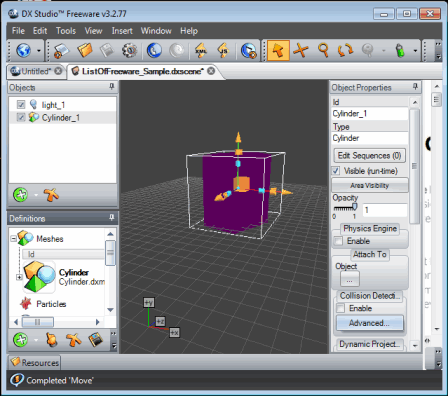Select light_1 in the Objects list
Screen dimensions: 448x396
coord(53,105)
